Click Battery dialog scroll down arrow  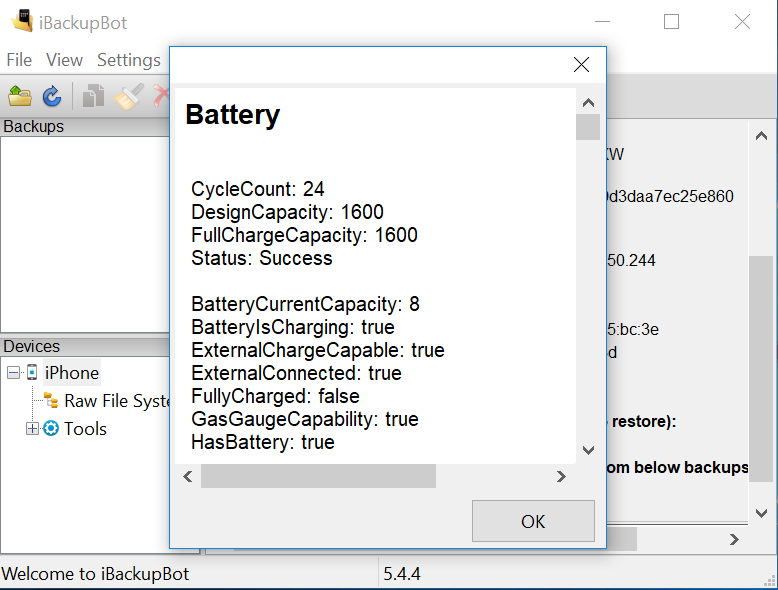588,450
